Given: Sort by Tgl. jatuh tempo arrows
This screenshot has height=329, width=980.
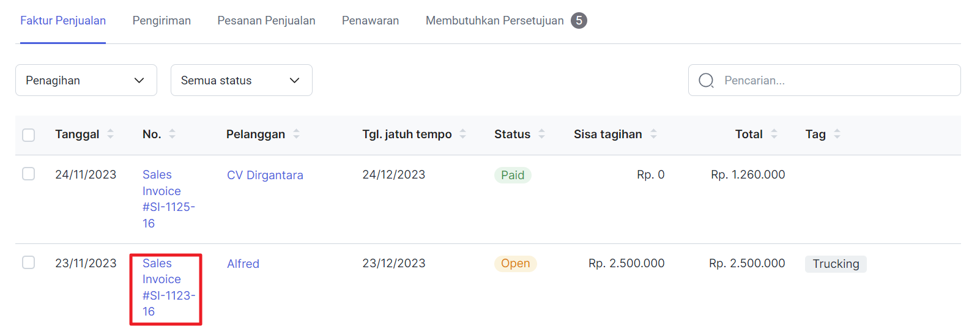Looking at the screenshot, I should coord(462,134).
